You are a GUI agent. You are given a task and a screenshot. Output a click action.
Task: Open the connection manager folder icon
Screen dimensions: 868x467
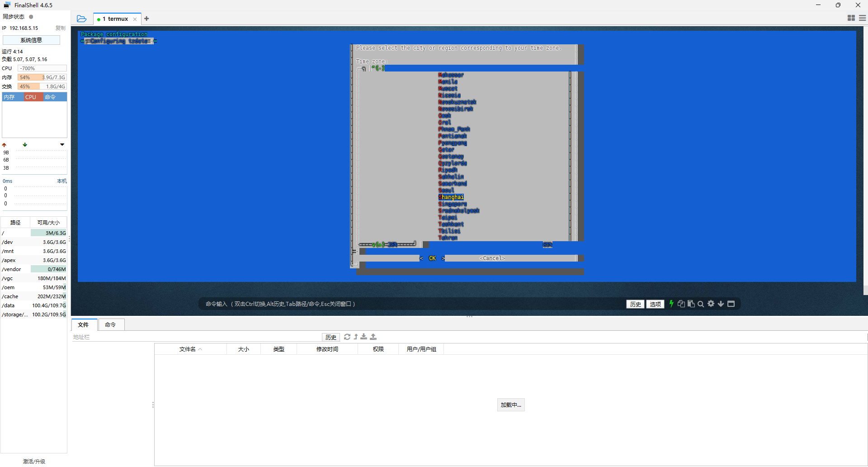(x=82, y=19)
